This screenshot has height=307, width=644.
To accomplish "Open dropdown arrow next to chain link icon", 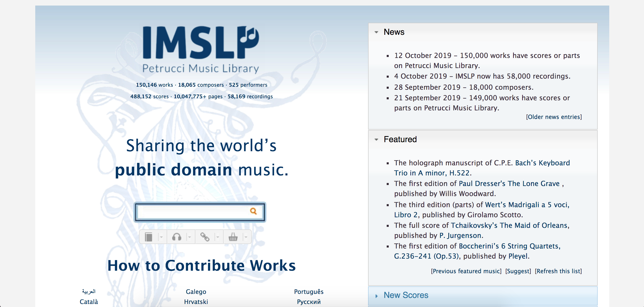I will [x=218, y=237].
